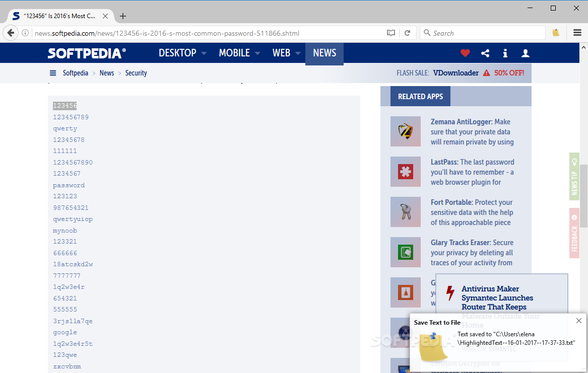
Task: Open Zemana AntiLogger description link
Action: pyautogui.click(x=472, y=132)
